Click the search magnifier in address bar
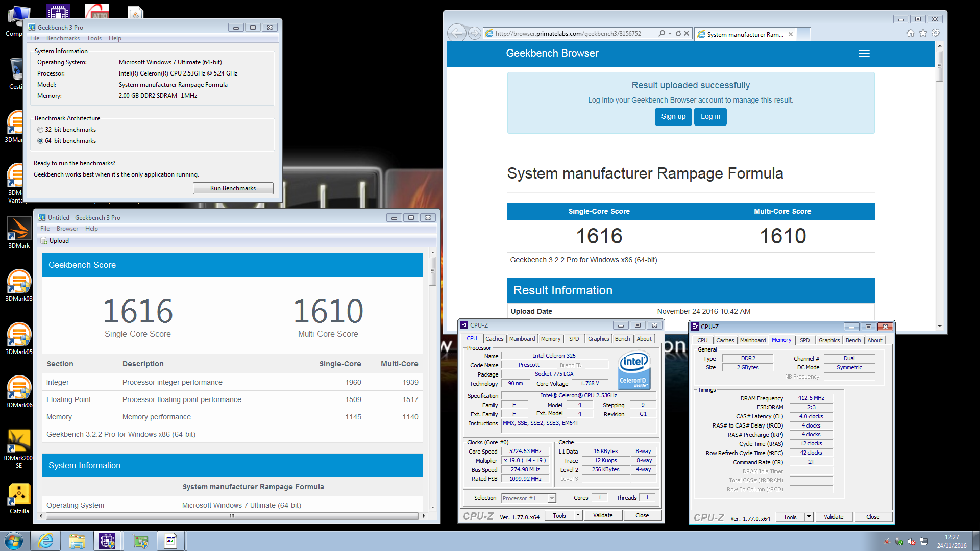This screenshot has width=980, height=551. [661, 33]
